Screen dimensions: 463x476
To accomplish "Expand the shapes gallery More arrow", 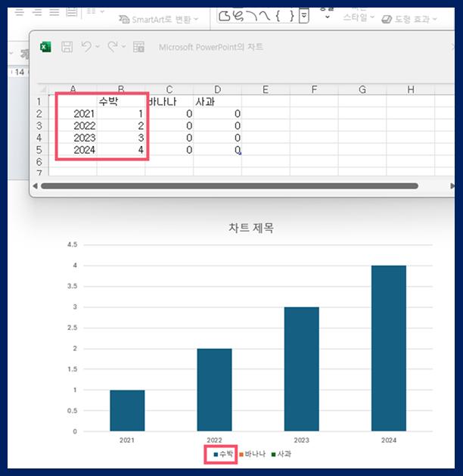I will pyautogui.click(x=303, y=16).
